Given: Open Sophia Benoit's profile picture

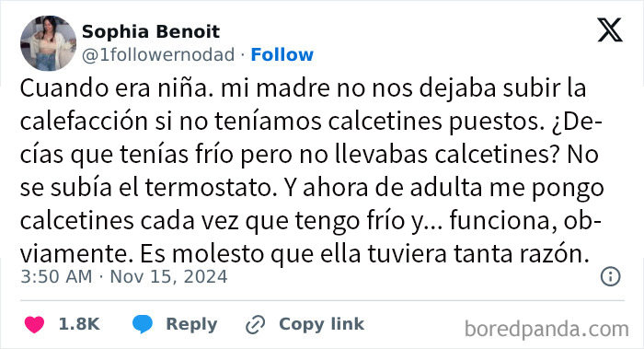Looking at the screenshot, I should coord(48,43).
